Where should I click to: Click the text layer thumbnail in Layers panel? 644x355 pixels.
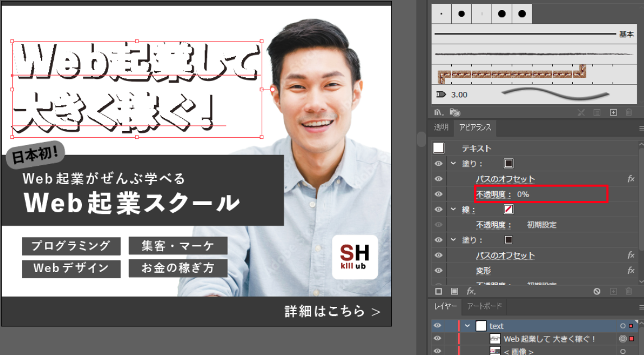[480, 326]
